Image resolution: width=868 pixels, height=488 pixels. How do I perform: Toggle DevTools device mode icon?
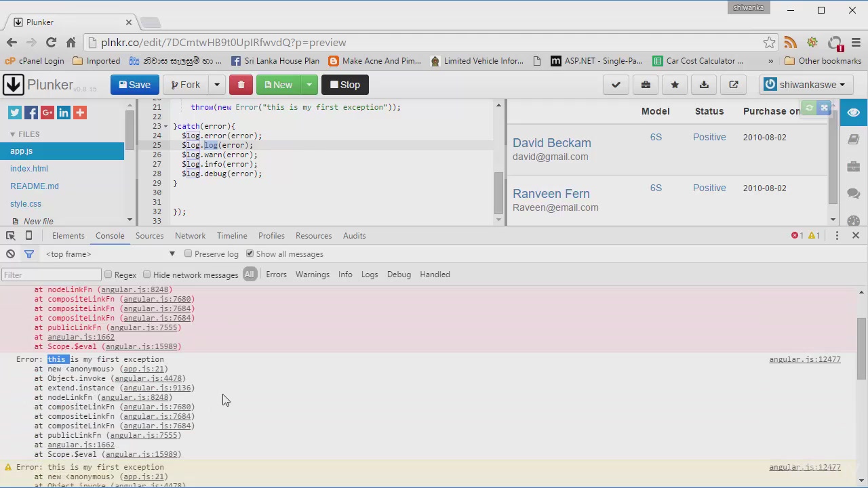pyautogui.click(x=28, y=236)
